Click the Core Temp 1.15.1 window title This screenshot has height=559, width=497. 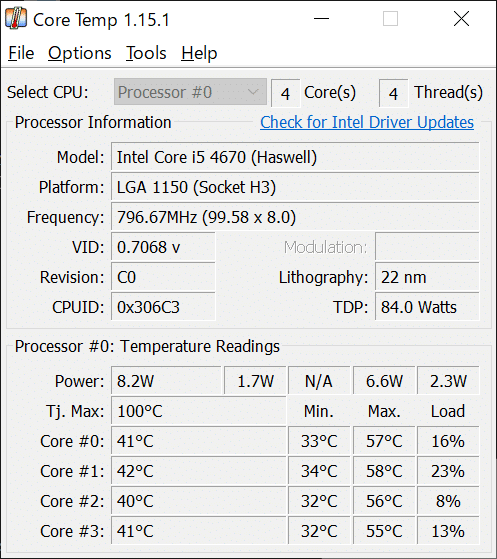click(x=101, y=20)
